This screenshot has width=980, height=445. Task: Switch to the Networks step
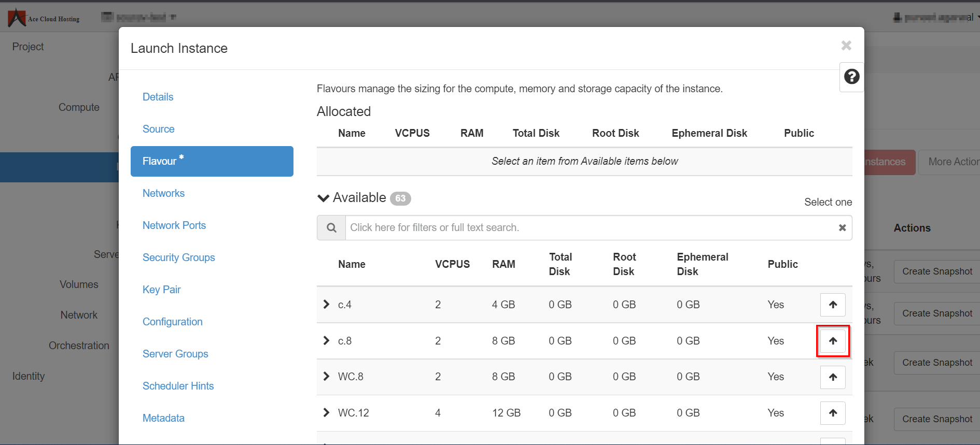(163, 193)
